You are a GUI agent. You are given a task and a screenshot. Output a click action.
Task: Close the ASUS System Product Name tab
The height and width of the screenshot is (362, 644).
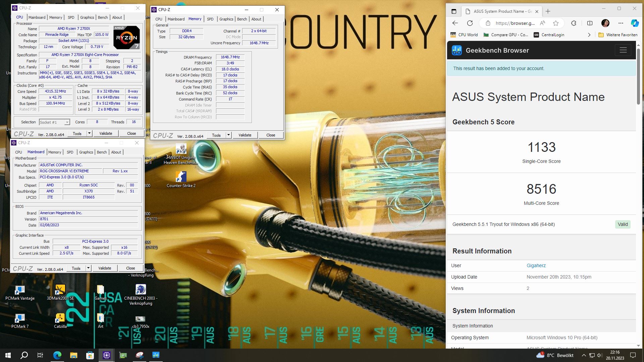[x=537, y=11]
